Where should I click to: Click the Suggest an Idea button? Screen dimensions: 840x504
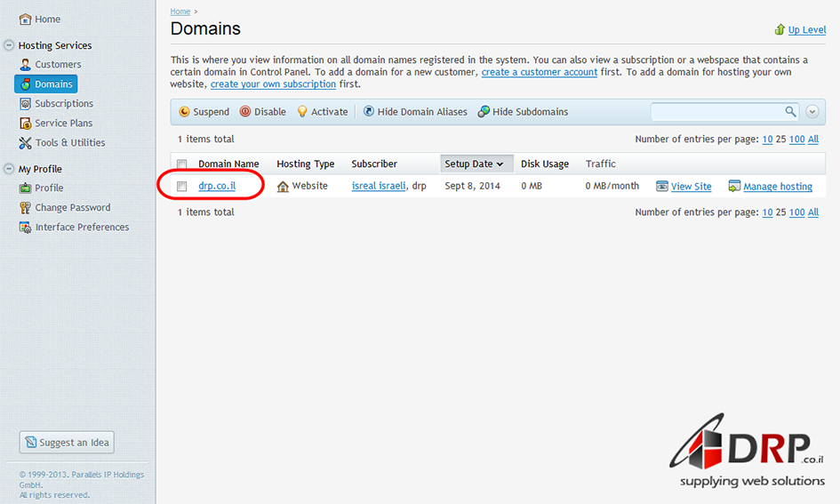[67, 443]
